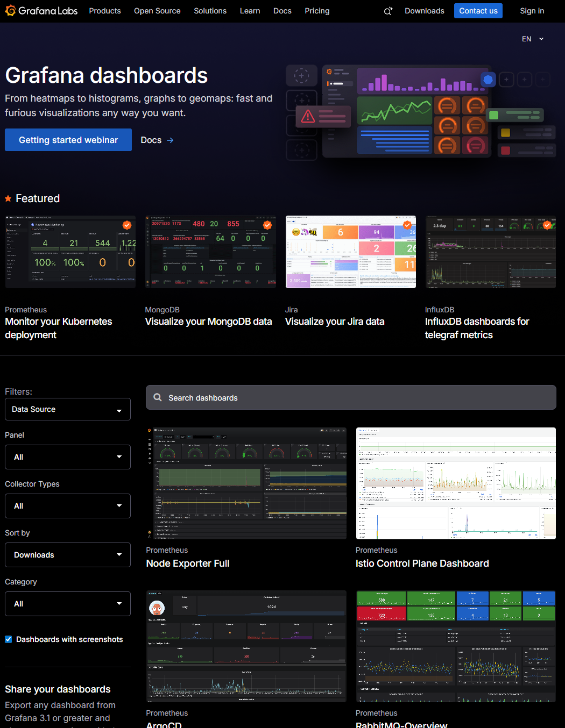Open the Products menu
This screenshot has height=728, width=565.
pos(105,11)
